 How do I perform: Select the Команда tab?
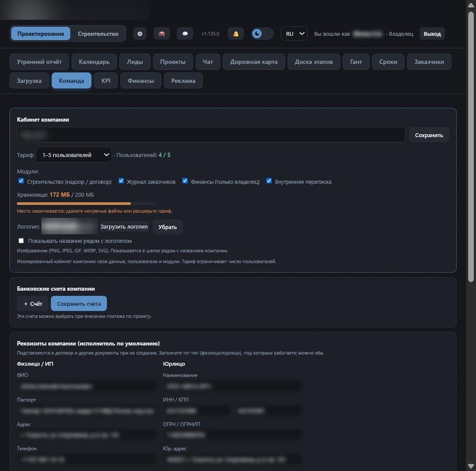71,81
